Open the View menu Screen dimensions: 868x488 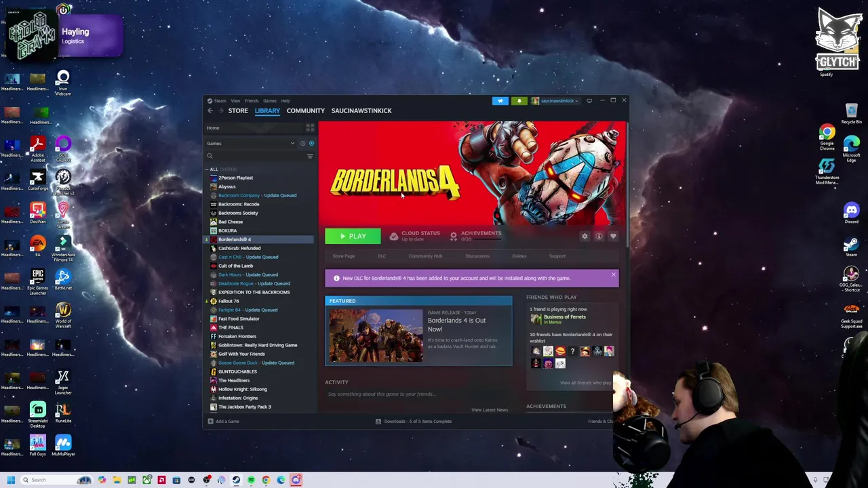coord(235,101)
